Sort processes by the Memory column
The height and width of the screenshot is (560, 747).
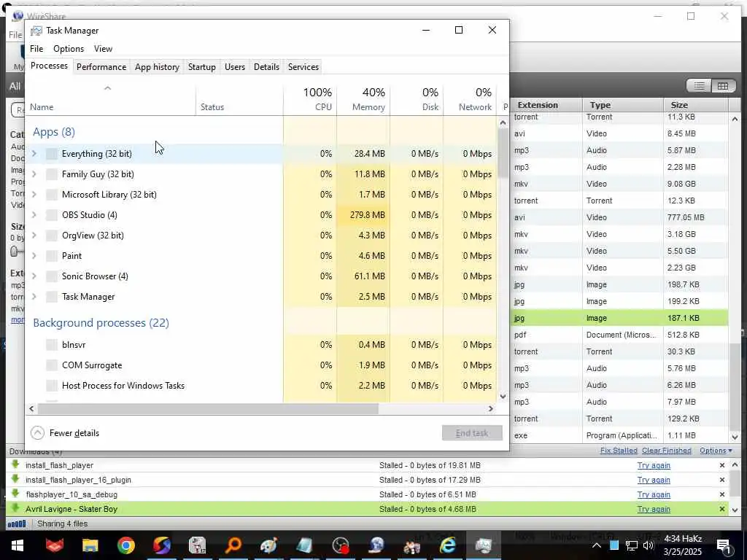(x=363, y=99)
